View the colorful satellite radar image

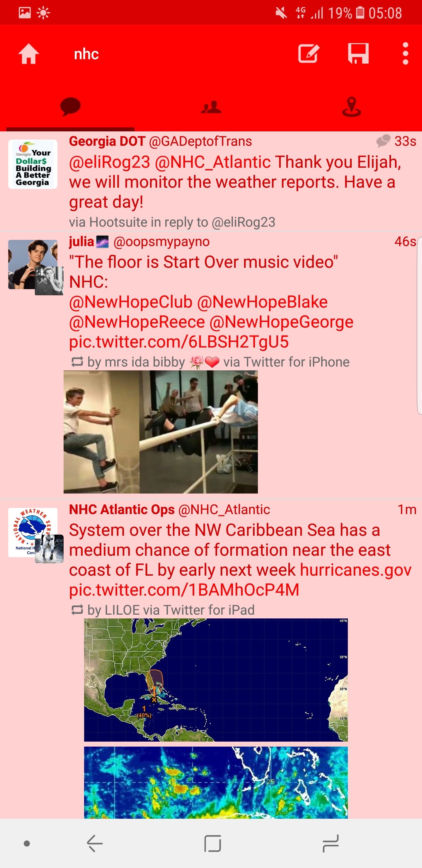pyautogui.click(x=216, y=782)
